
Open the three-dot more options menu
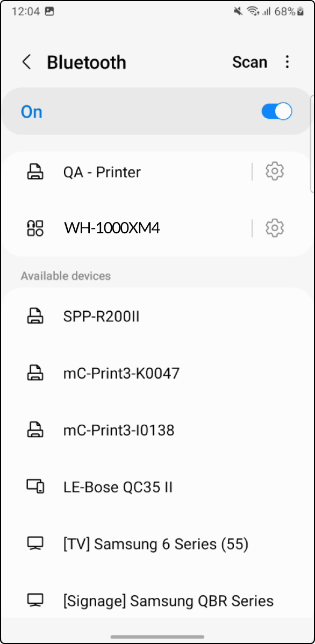point(287,62)
